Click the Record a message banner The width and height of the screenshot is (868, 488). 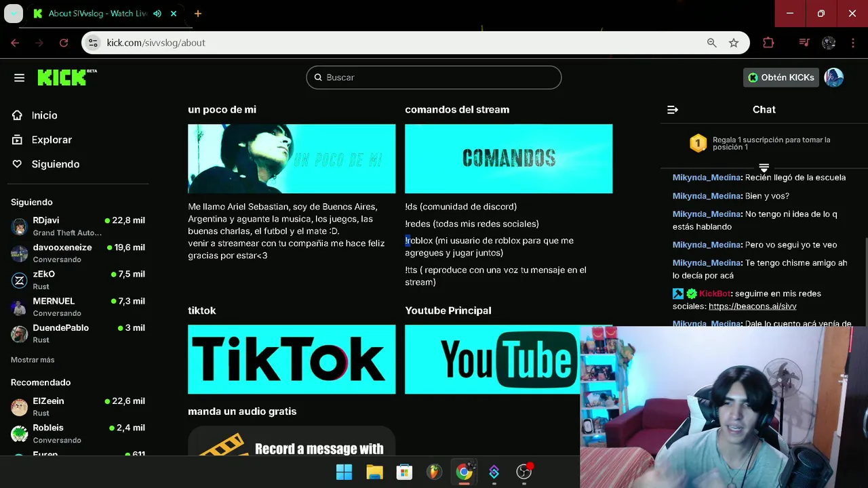click(292, 441)
